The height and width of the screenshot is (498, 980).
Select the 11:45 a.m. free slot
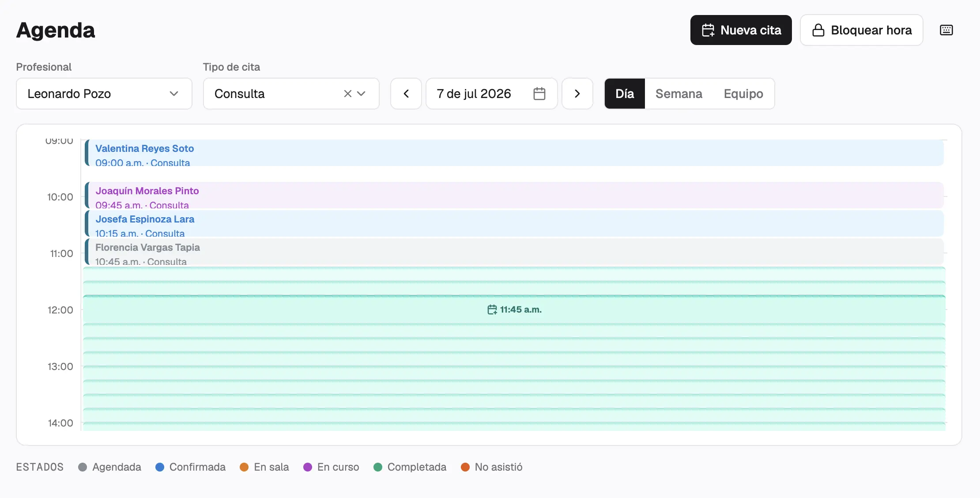pos(514,309)
